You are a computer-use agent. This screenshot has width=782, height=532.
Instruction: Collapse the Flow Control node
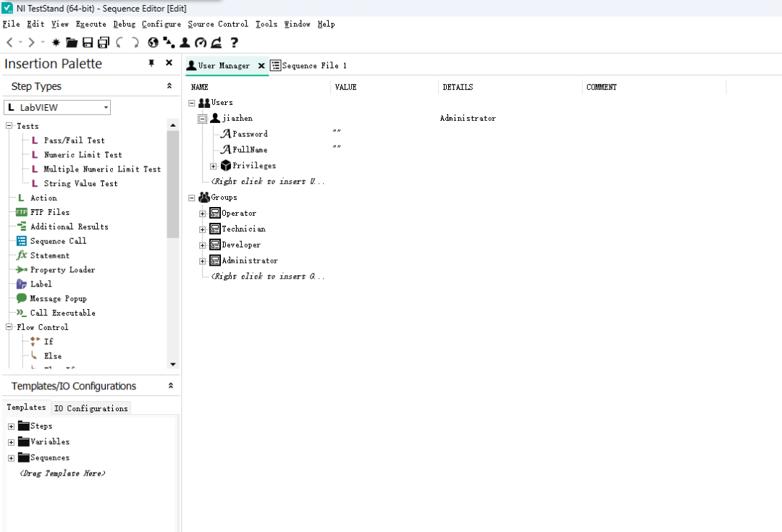click(x=9, y=327)
